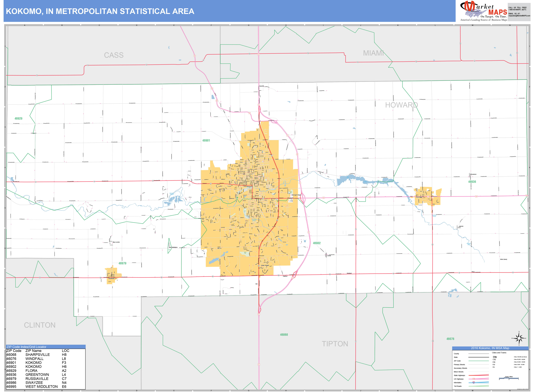
Task: Select the Interstates shield symbol in the legend
Action: (474, 383)
